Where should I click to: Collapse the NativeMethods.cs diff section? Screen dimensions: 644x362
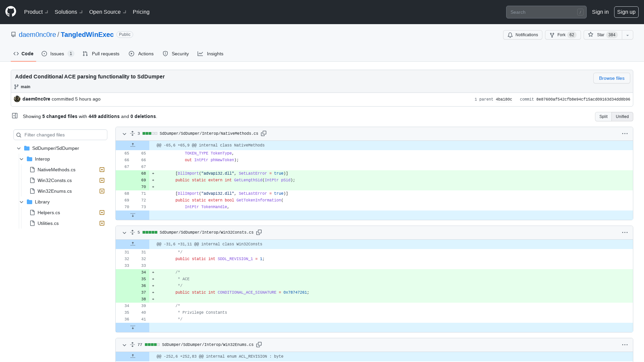click(x=124, y=133)
